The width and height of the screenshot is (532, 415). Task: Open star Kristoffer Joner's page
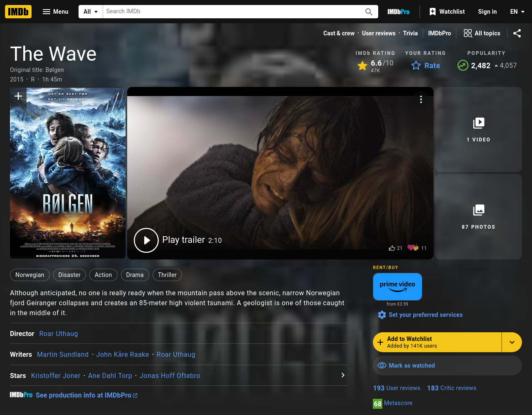56,375
